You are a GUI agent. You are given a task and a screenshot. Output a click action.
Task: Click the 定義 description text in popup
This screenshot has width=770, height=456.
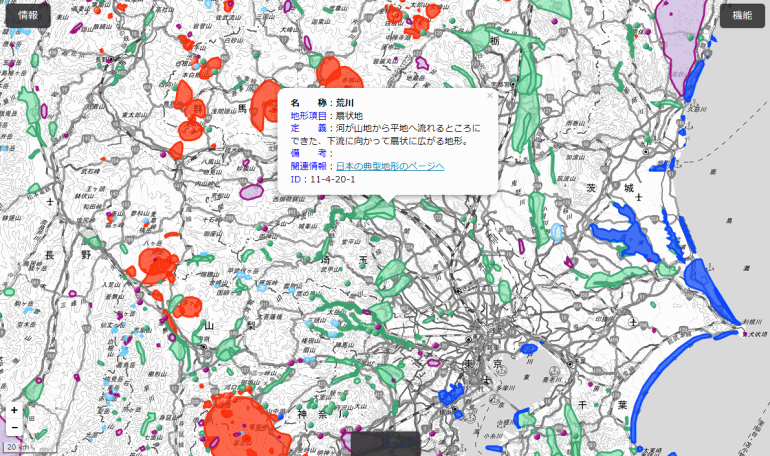[x=385, y=135]
